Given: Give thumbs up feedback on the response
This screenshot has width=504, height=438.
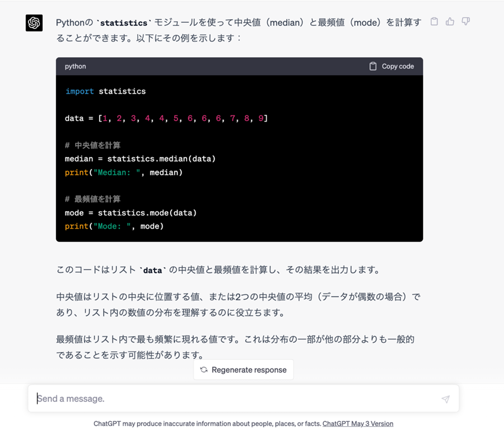Looking at the screenshot, I should [450, 21].
